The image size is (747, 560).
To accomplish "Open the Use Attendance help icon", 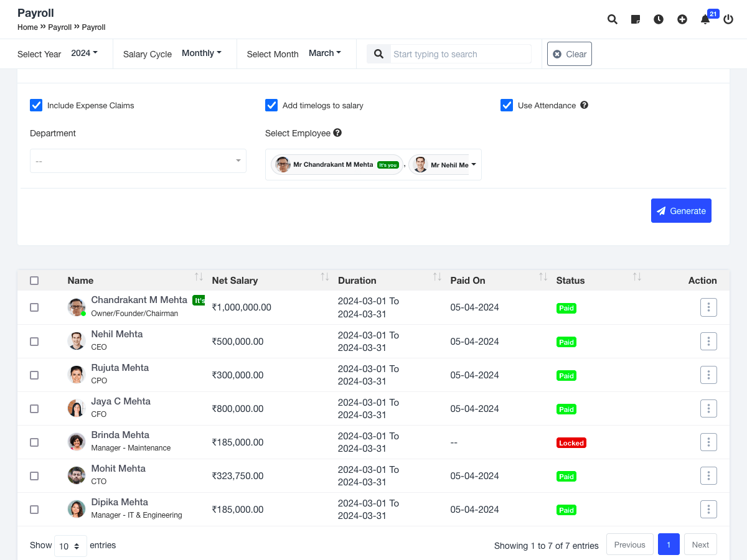I will [x=584, y=105].
